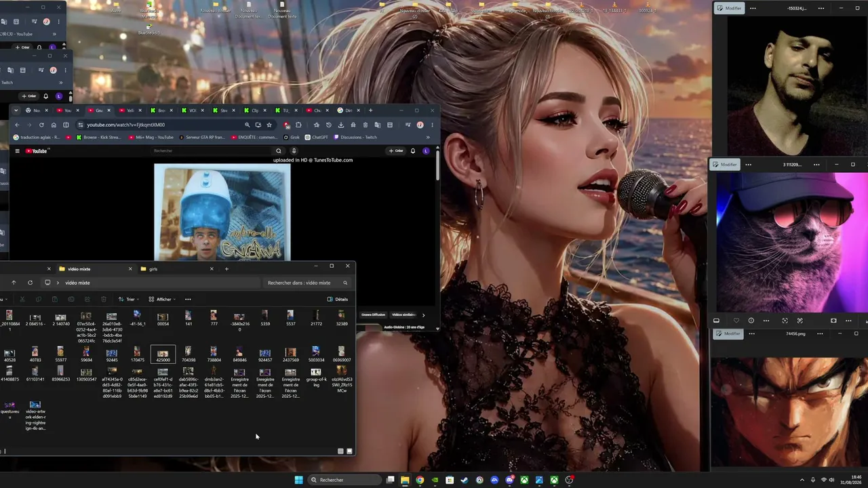The width and height of the screenshot is (868, 488).
Task: Open Google Chrome from the taskbar
Action: pos(420,480)
